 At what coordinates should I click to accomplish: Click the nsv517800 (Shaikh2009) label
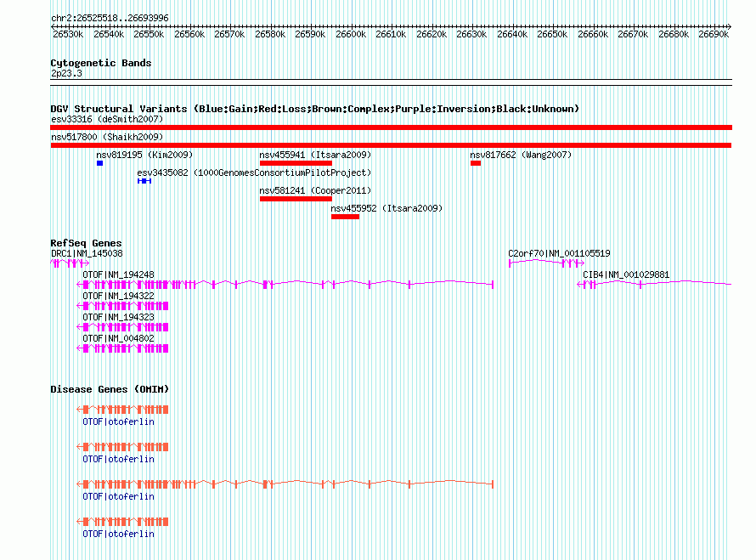pyautogui.click(x=107, y=137)
